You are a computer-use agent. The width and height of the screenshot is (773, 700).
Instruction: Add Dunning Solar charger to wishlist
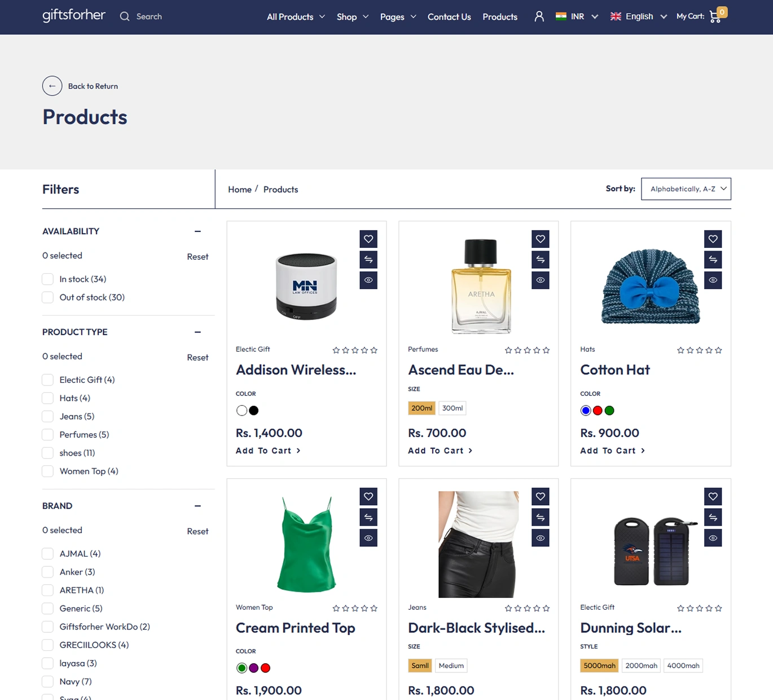[713, 496]
